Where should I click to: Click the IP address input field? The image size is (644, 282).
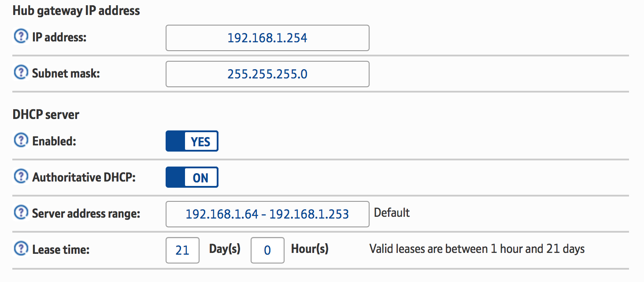coord(267,38)
